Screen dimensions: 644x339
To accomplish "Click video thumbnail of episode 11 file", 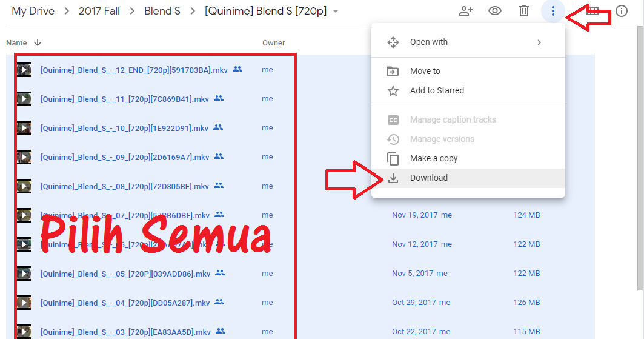I will coord(24,99).
